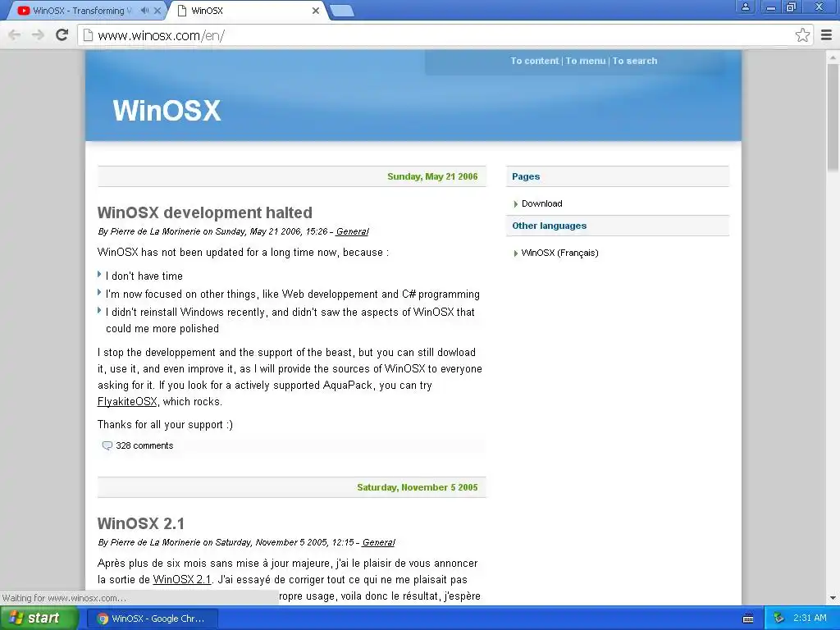840x630 pixels.
Task: Select the WinOSX tab
Action: coord(246,11)
